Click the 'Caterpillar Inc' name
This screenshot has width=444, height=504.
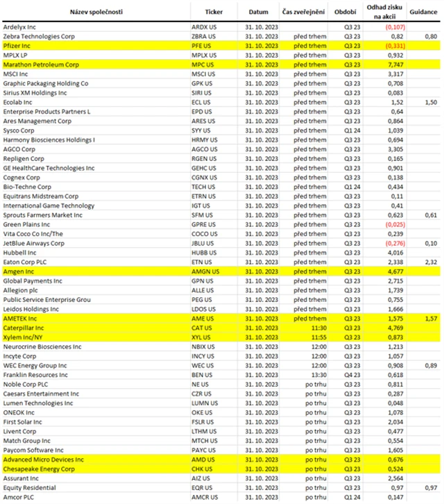[24, 328]
